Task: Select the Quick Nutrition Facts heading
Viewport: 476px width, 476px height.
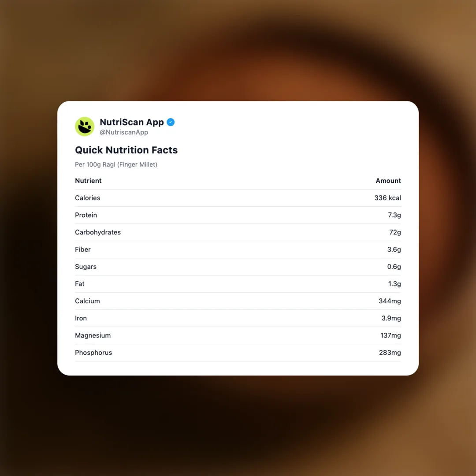Action: 126,150
